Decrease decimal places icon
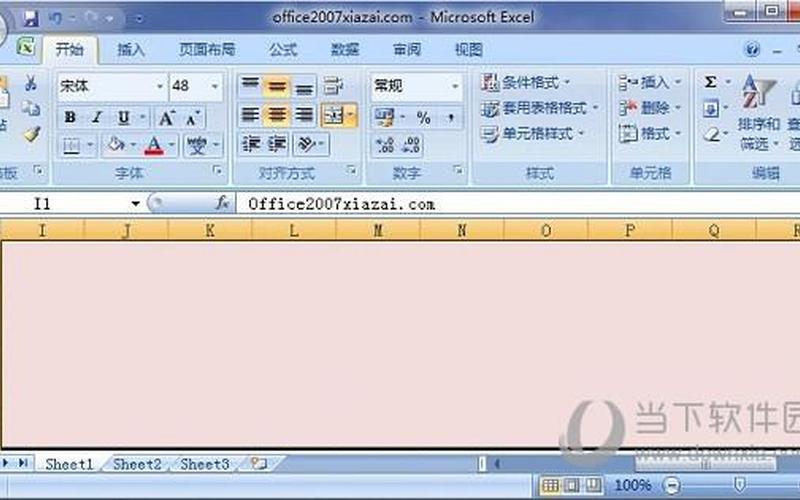The height and width of the screenshot is (500, 800). click(x=411, y=145)
